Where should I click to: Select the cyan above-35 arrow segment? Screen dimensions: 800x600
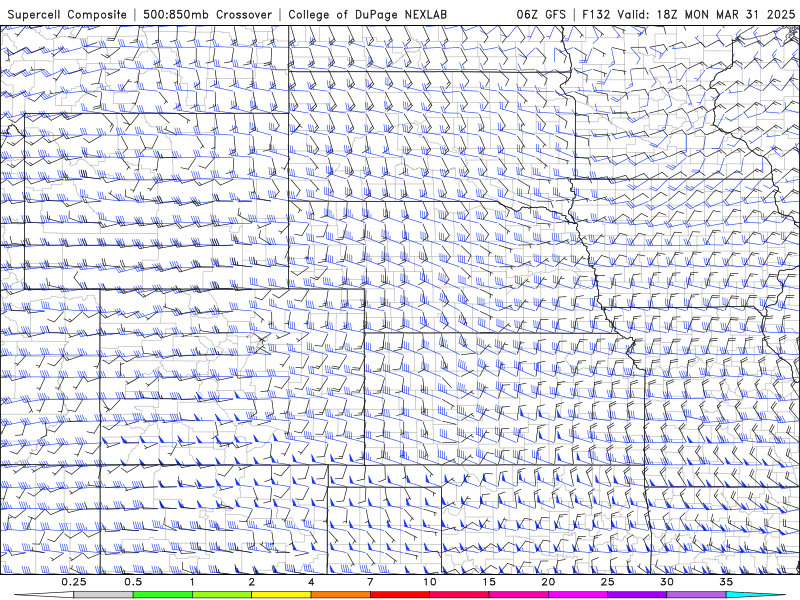point(755,595)
